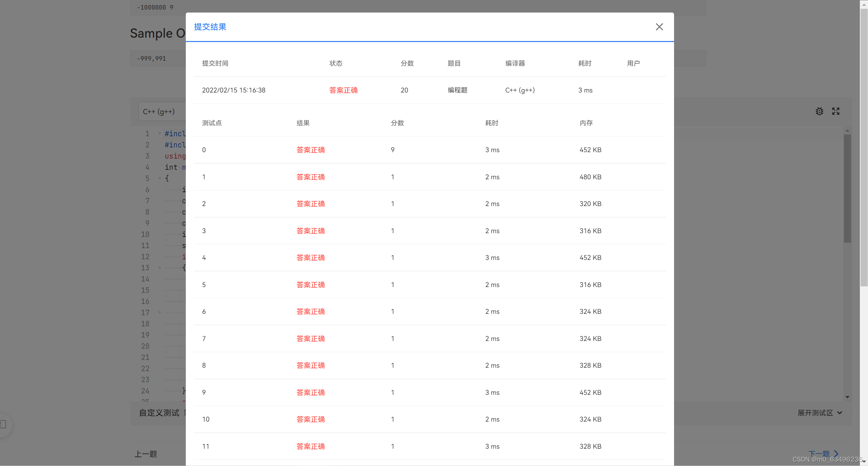Viewport: 868px width, 466px height.
Task: Click the 自定义测试 custom test label
Action: click(159, 413)
